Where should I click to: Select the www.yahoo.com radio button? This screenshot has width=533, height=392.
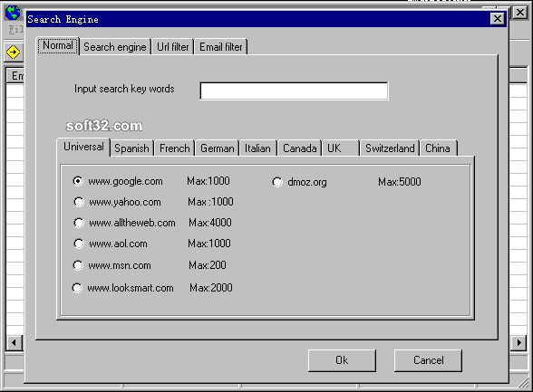coord(79,202)
